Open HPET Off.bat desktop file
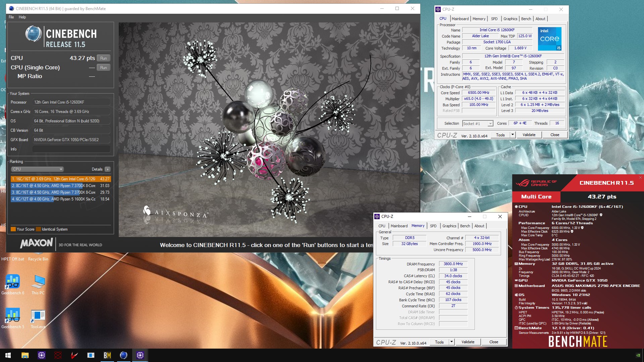Viewport: 644px width, 362px height. click(x=13, y=259)
